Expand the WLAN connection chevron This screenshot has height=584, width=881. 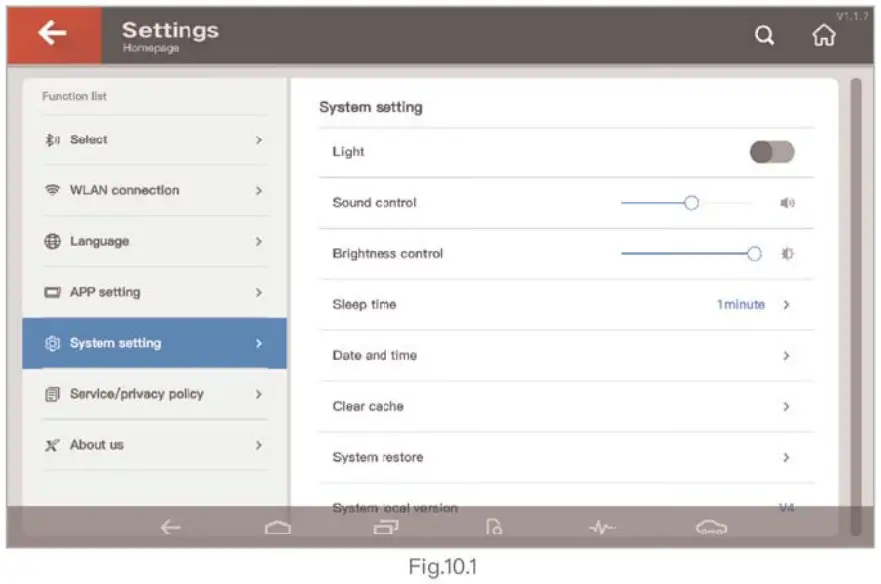coord(258,191)
